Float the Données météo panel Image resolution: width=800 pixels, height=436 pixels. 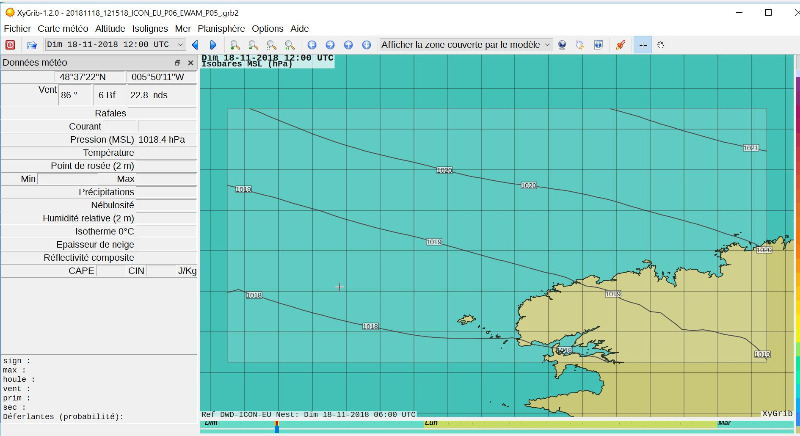[177, 63]
